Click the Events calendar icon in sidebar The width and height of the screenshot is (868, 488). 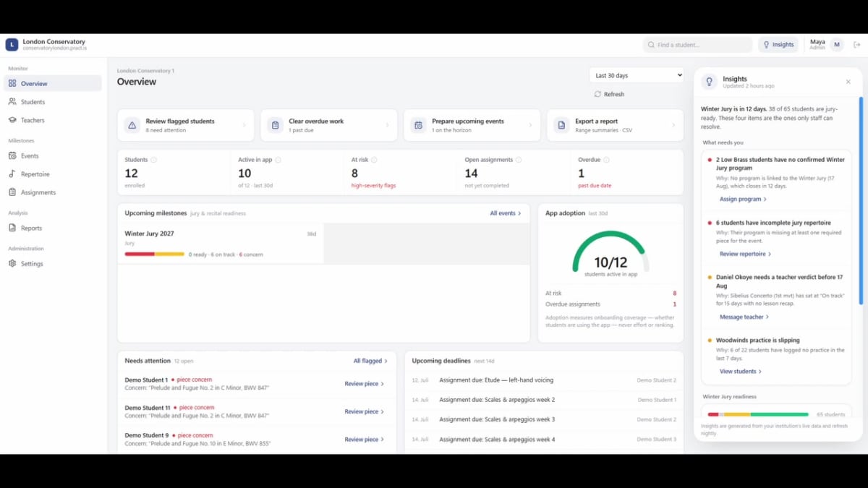pos(12,155)
